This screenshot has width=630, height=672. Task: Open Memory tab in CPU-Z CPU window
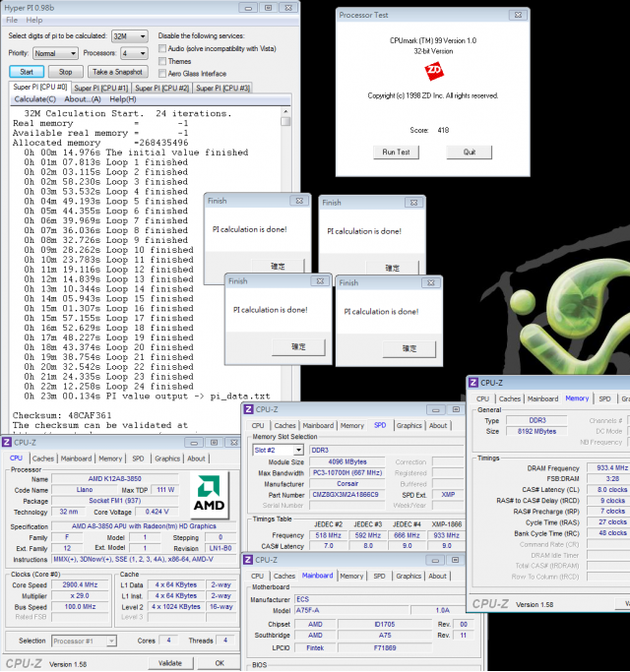pyautogui.click(x=110, y=458)
